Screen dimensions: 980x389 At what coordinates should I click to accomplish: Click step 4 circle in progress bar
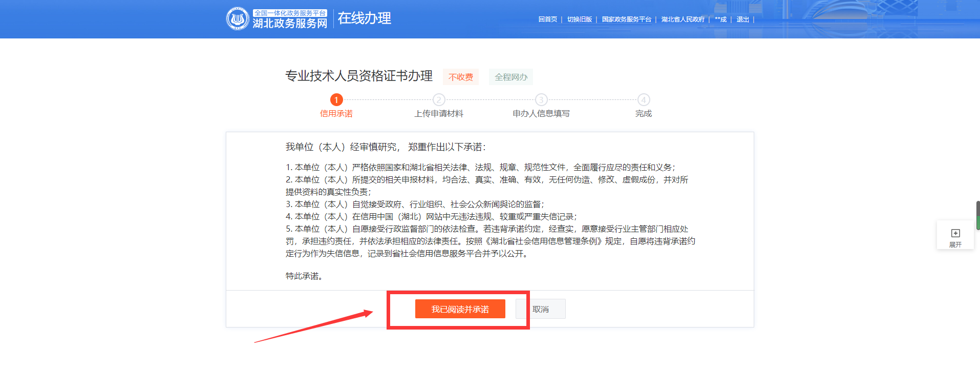(x=644, y=100)
